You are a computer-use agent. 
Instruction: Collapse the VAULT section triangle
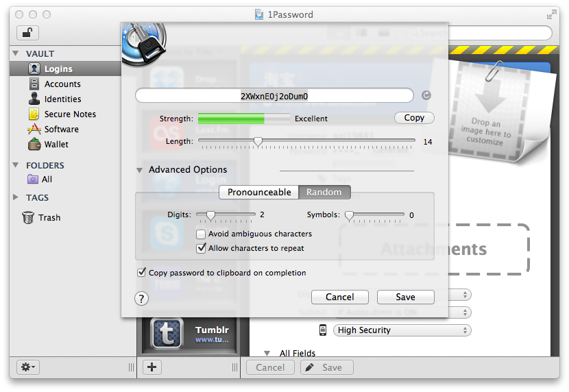[x=16, y=53]
